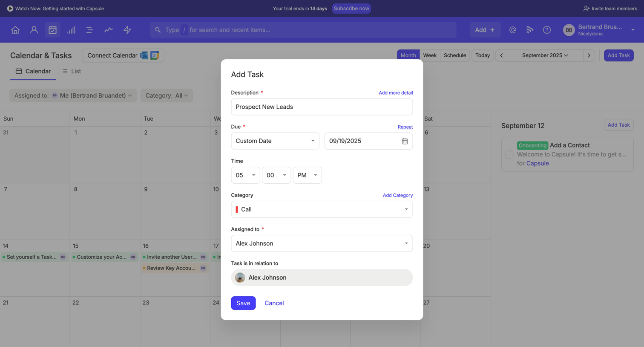
Task: Open the Category Call dropdown
Action: pos(322,209)
